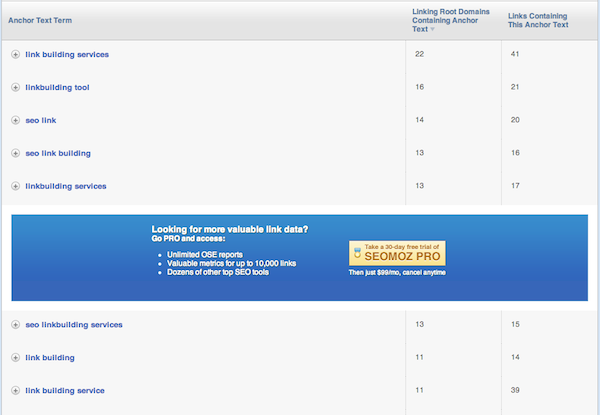Click root domains value 13 for seo linkbuilding services
Viewport: 600px width, 415px height.
pos(419,324)
